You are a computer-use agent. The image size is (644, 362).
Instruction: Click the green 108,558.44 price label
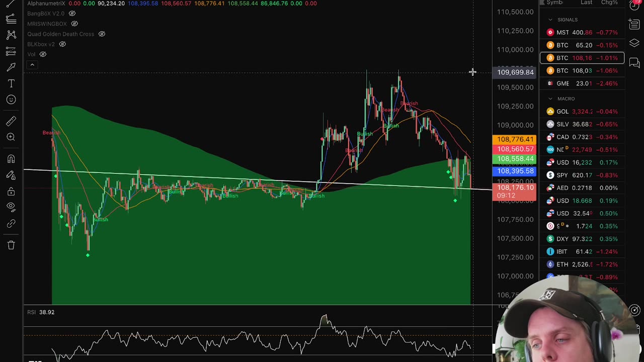pos(515,159)
